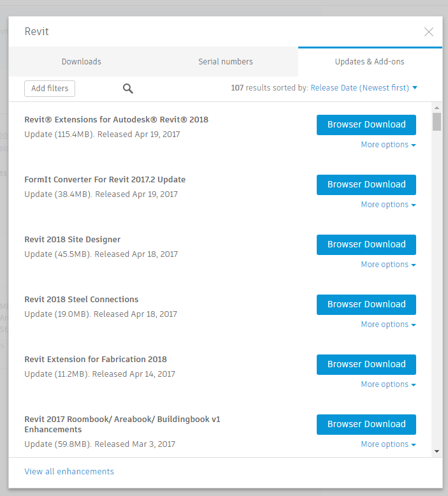The image size is (448, 496).
Task: Click the text Update (45.5MB). Released Apr 18, 2017
Action: tap(101, 254)
